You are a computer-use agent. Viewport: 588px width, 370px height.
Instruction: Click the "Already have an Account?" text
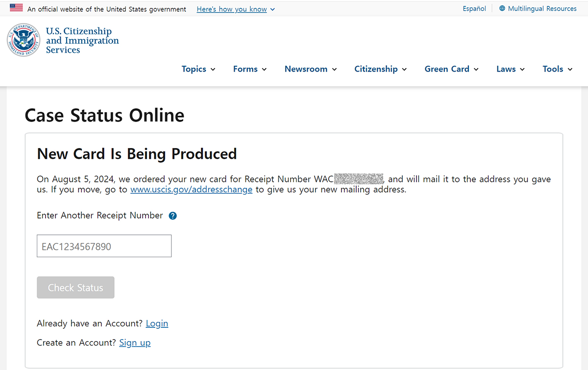(90, 323)
